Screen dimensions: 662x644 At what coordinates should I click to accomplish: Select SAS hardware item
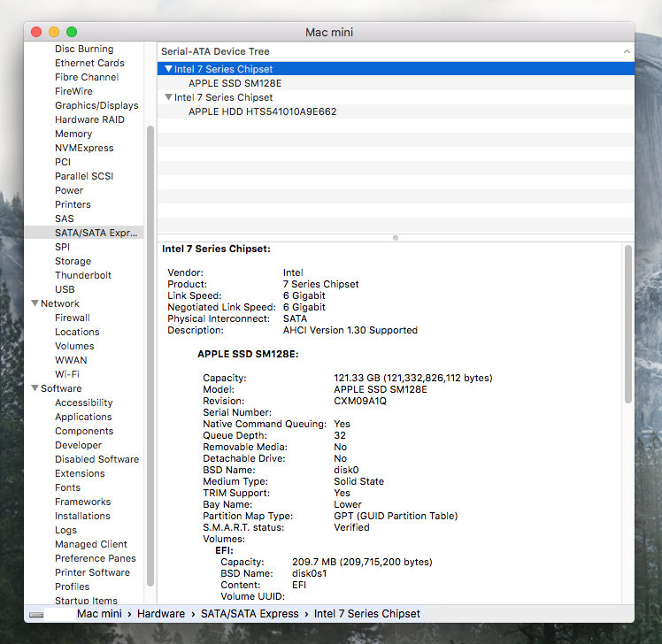point(65,218)
